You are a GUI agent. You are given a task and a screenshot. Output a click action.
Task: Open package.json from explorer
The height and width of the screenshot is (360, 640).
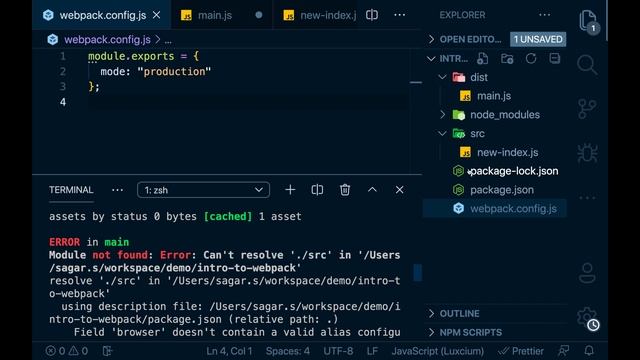502,190
